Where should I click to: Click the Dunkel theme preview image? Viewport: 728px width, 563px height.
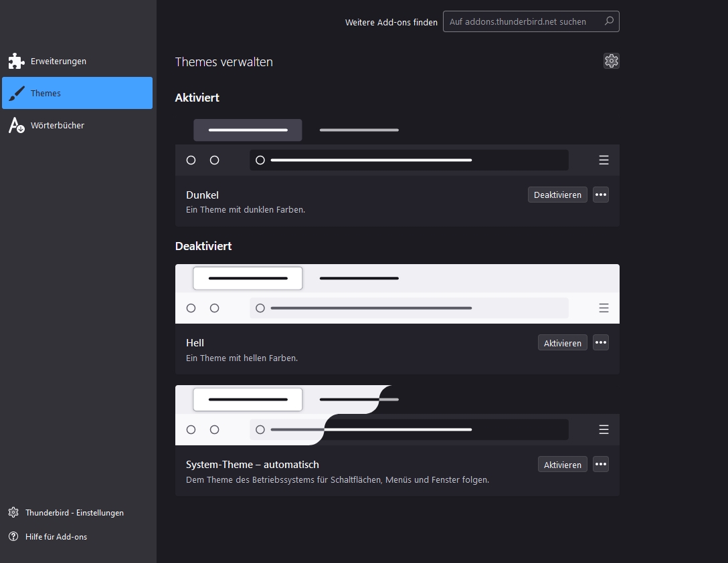397,146
